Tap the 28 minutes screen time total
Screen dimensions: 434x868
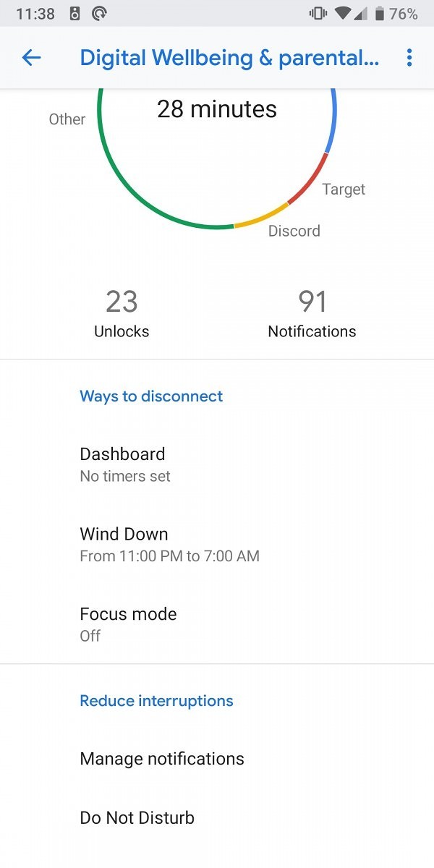coord(217,109)
